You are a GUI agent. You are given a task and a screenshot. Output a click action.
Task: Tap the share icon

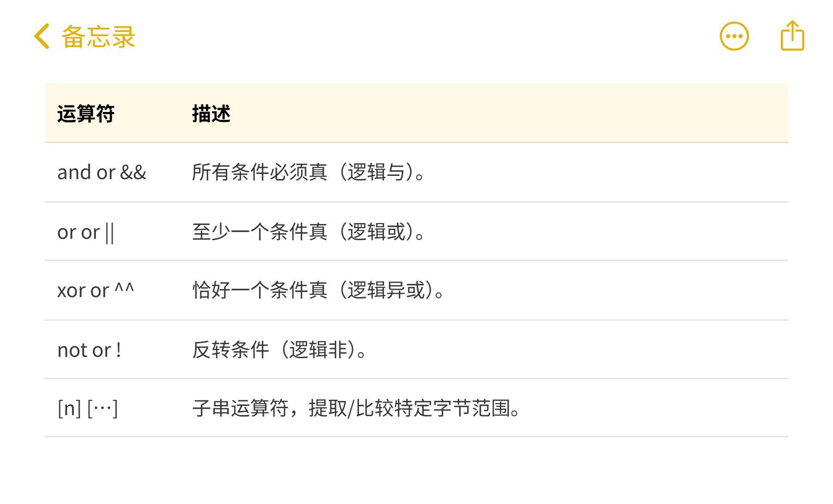tap(792, 35)
